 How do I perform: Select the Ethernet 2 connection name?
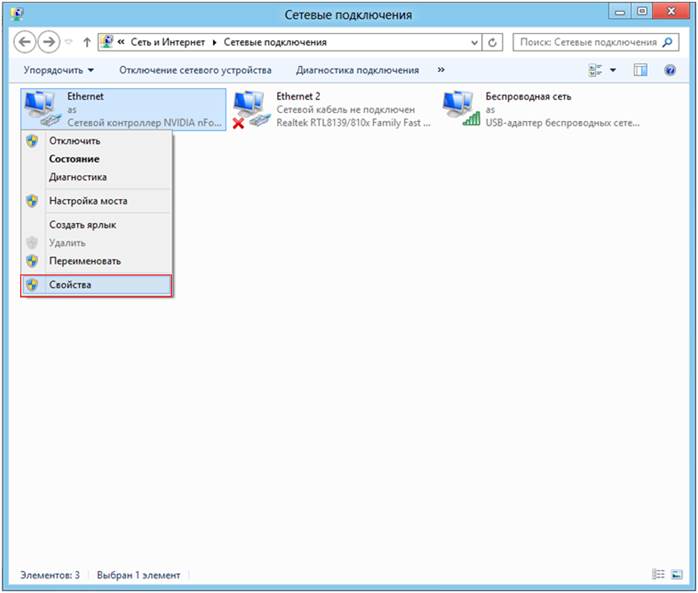pyautogui.click(x=298, y=96)
